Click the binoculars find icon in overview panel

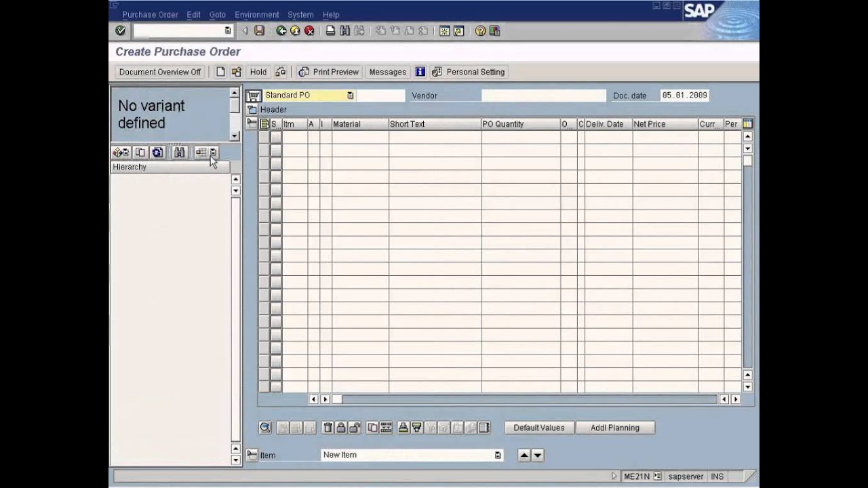coord(179,152)
